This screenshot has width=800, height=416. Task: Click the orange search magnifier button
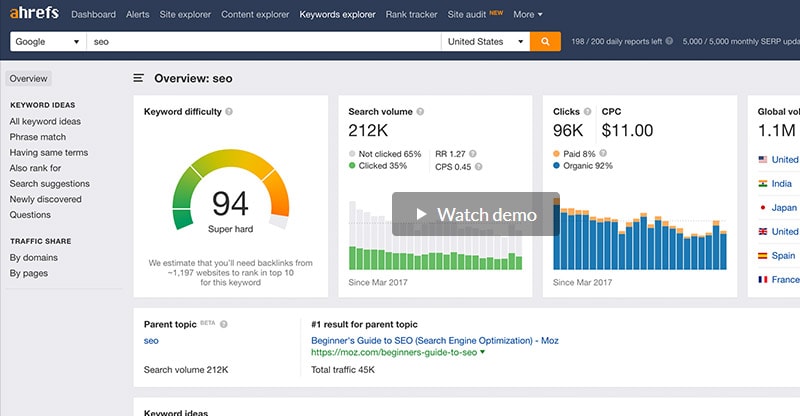tap(545, 41)
